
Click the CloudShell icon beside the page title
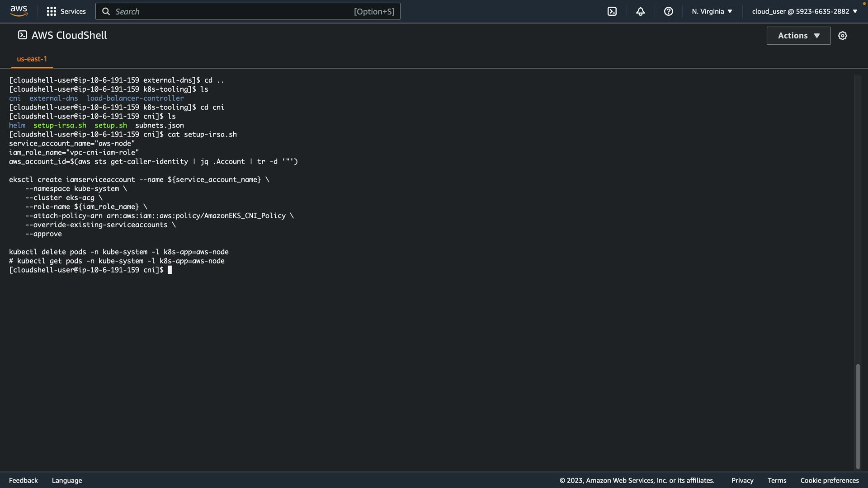22,35
